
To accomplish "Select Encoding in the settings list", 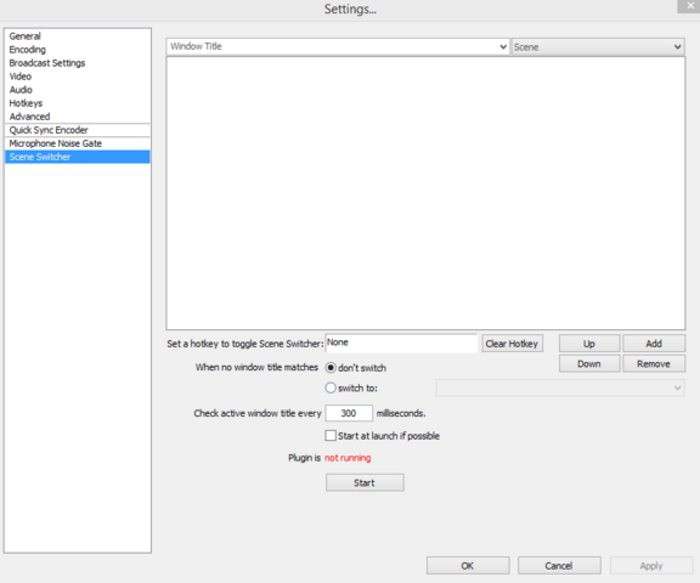I will [28, 49].
